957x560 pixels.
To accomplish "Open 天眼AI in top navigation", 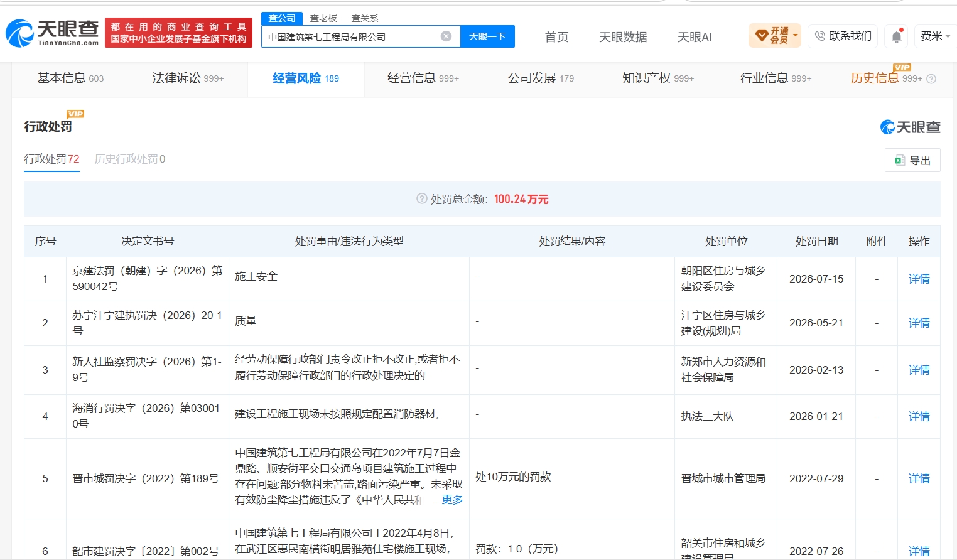I will pyautogui.click(x=695, y=37).
